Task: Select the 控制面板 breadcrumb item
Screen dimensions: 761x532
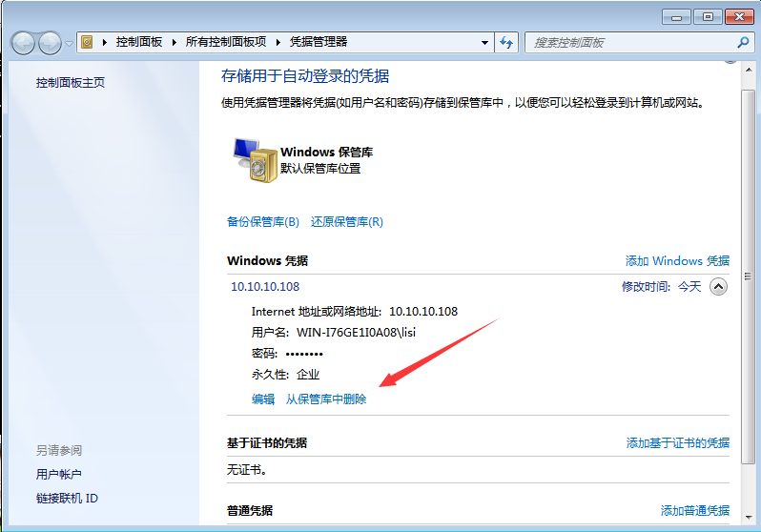Action: [x=139, y=42]
